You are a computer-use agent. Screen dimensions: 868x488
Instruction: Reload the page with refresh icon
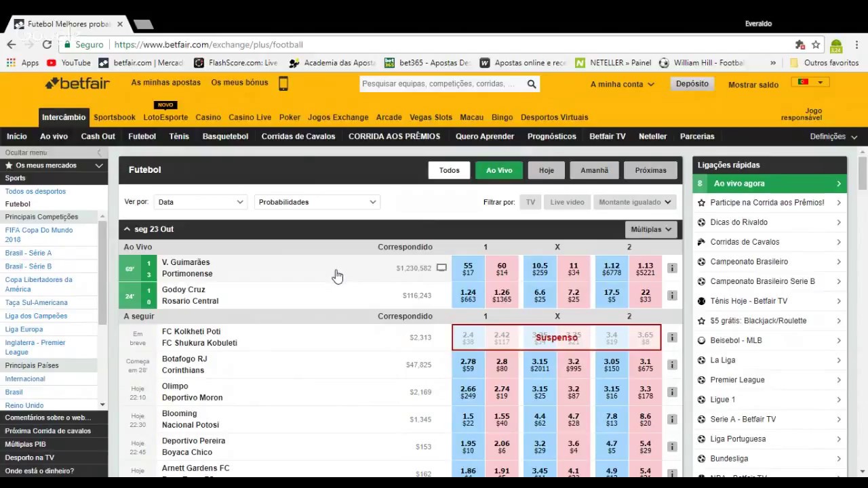point(47,45)
